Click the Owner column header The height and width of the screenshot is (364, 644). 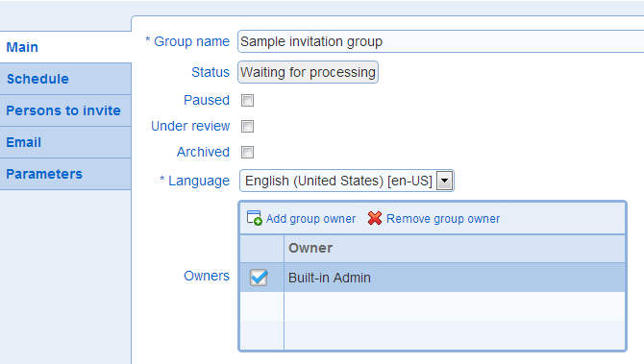point(455,249)
